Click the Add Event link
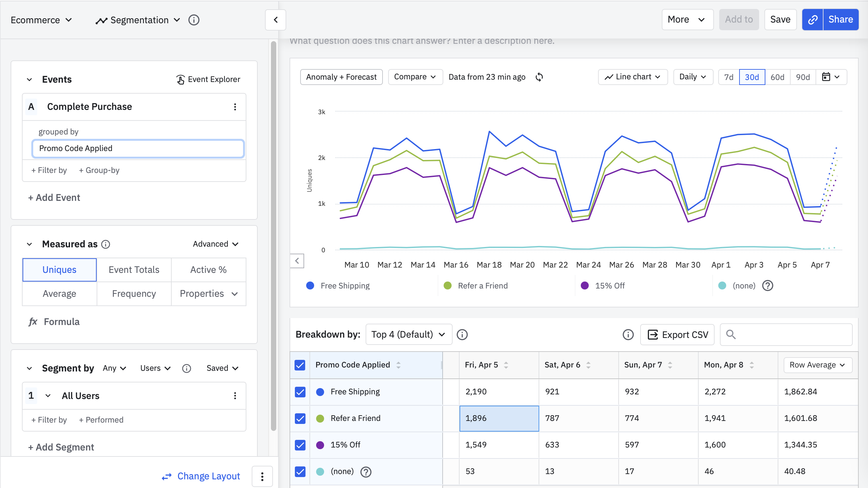The height and width of the screenshot is (488, 868). [x=54, y=198]
